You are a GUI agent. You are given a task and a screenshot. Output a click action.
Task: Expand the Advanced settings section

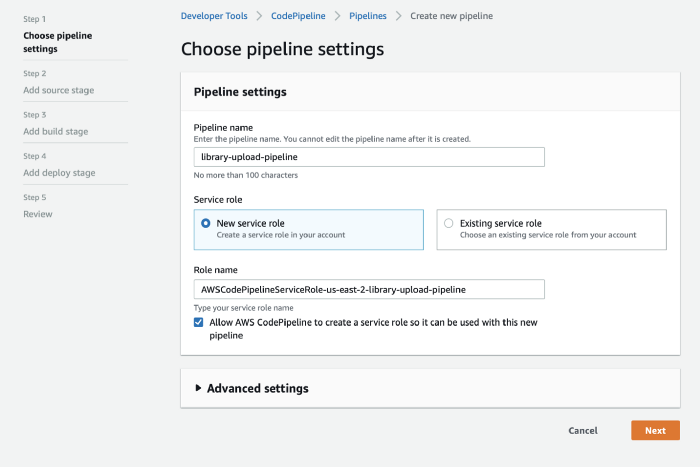pyautogui.click(x=252, y=388)
